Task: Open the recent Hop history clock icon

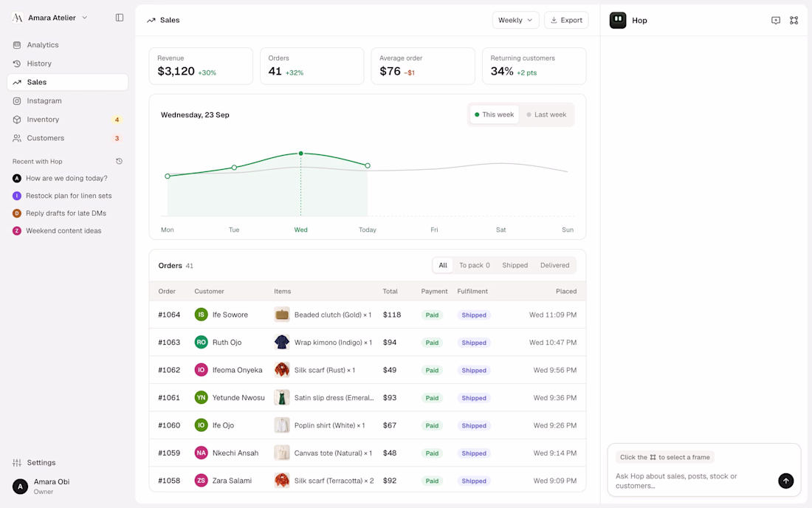Action: tap(119, 161)
